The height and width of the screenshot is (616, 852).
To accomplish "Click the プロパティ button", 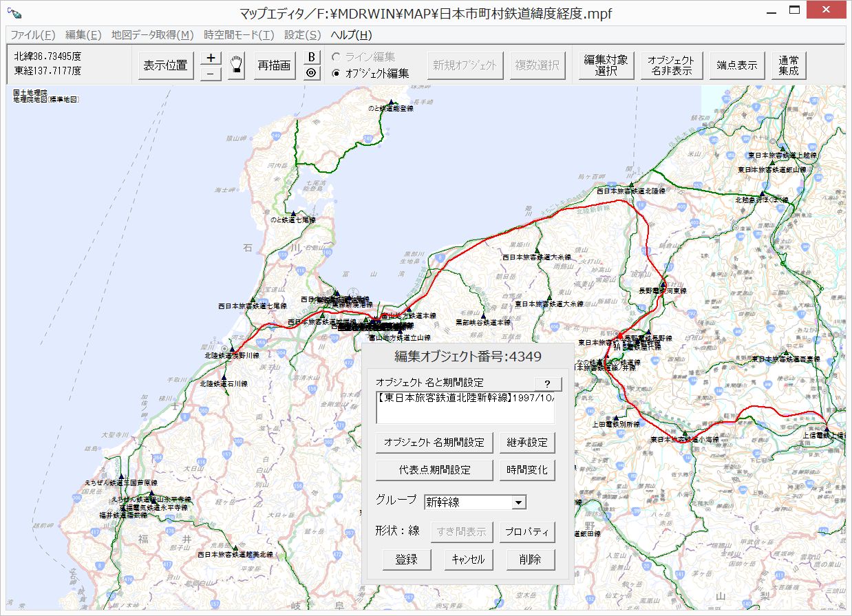I will click(x=527, y=532).
